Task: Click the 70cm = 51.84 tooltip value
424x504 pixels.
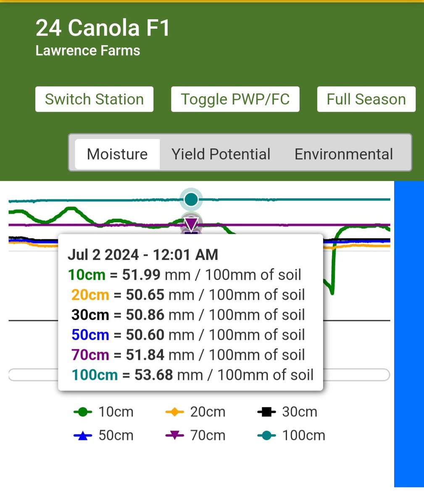Action: coord(188,355)
